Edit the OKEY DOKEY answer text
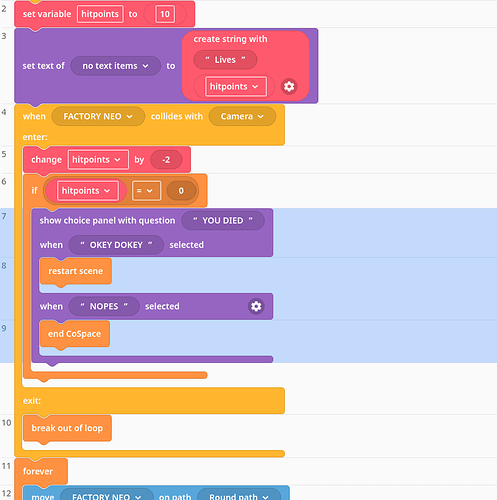Image resolution: width=497 pixels, height=500 pixels. pyautogui.click(x=116, y=245)
